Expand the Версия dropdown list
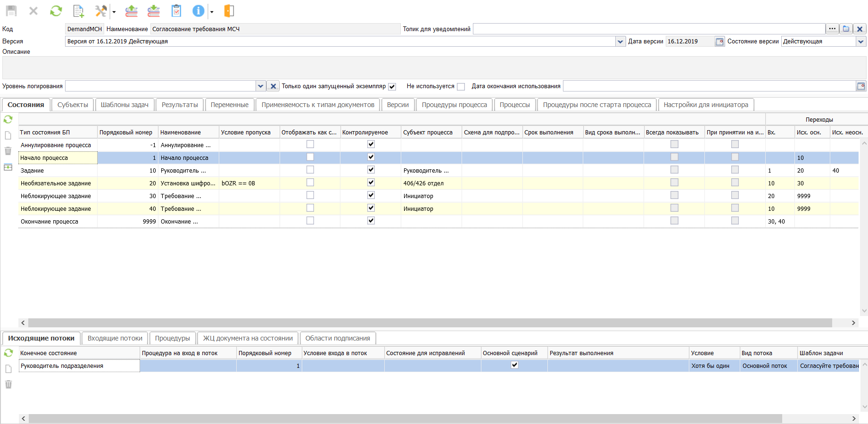 620,42
